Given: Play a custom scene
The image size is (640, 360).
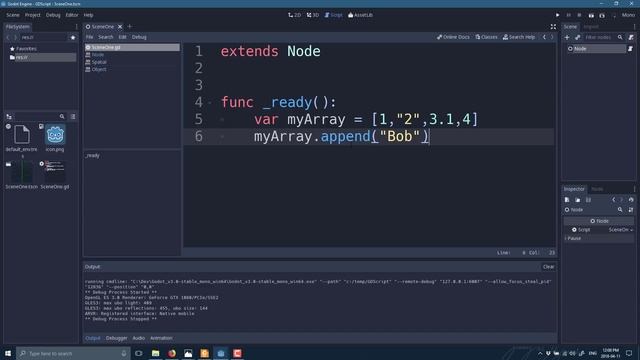Looking at the screenshot, I should click(x=602, y=15).
